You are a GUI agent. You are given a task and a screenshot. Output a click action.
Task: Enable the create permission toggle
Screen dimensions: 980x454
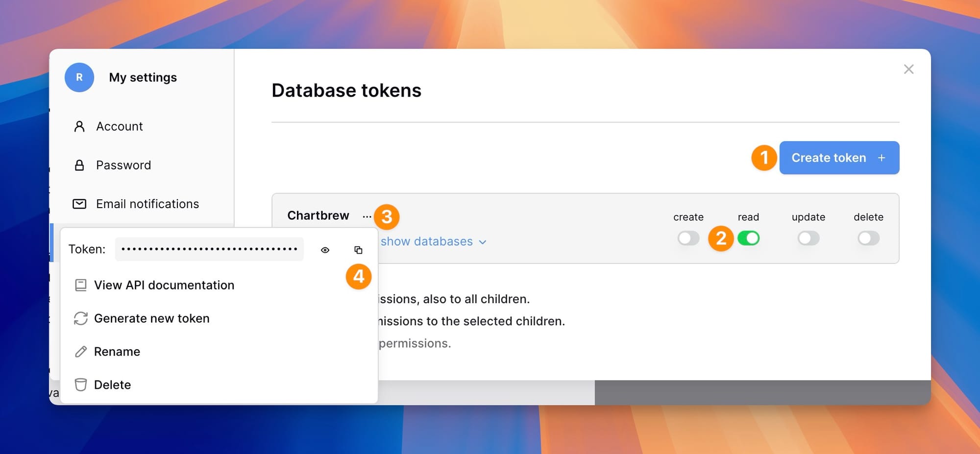pyautogui.click(x=688, y=239)
